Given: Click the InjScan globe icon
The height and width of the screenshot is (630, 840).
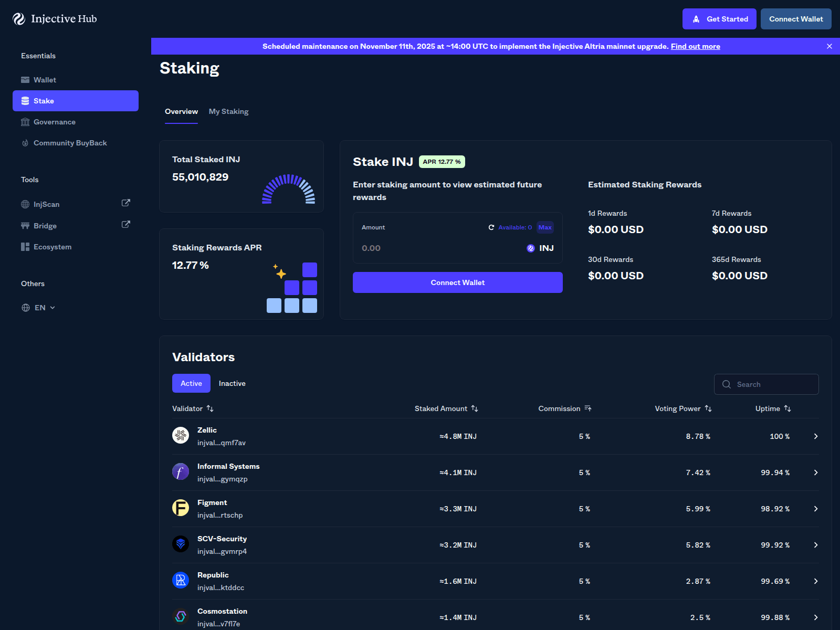Looking at the screenshot, I should click(25, 204).
